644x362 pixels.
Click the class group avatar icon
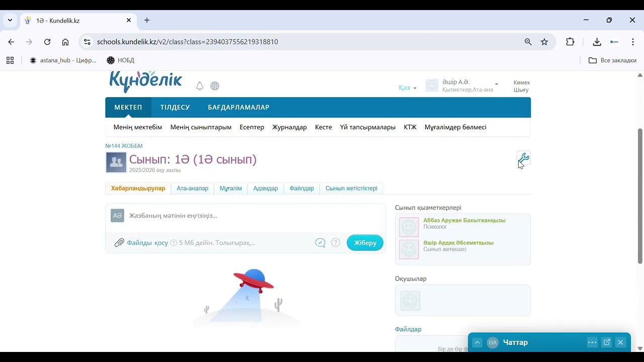pos(116,162)
